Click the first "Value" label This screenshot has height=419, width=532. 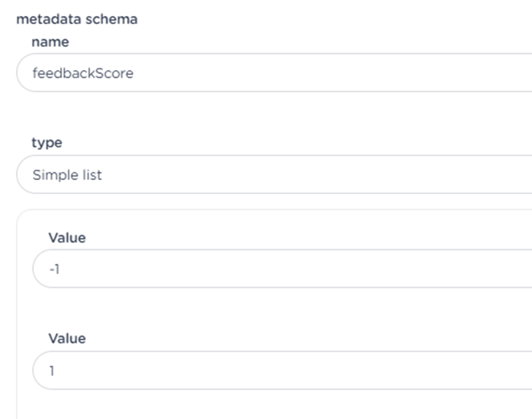[66, 238]
